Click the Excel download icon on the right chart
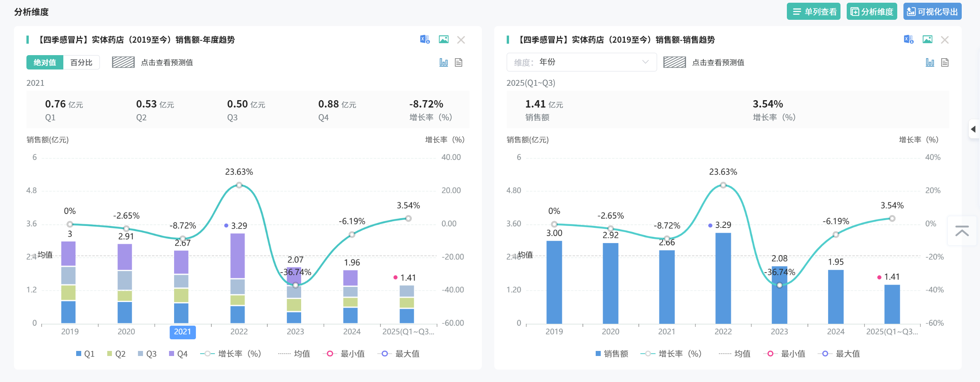The width and height of the screenshot is (980, 382). (909, 39)
